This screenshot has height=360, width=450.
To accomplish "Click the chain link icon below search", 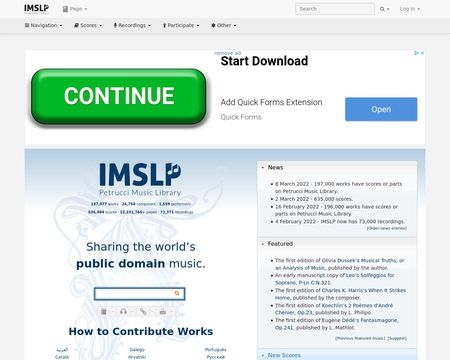I will click(x=143, y=312).
